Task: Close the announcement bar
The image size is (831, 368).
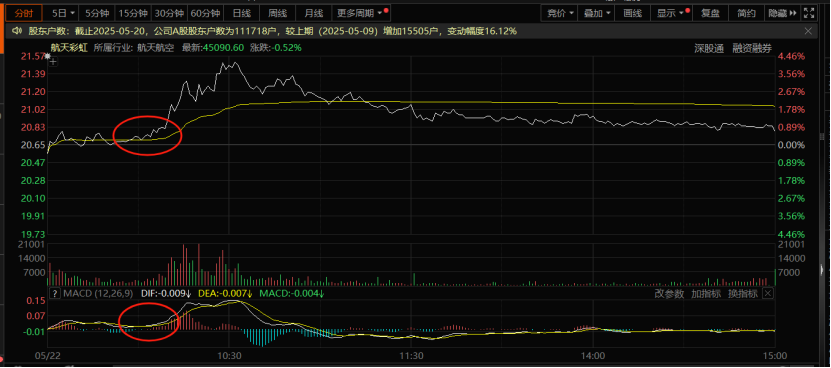Action: coord(808,31)
